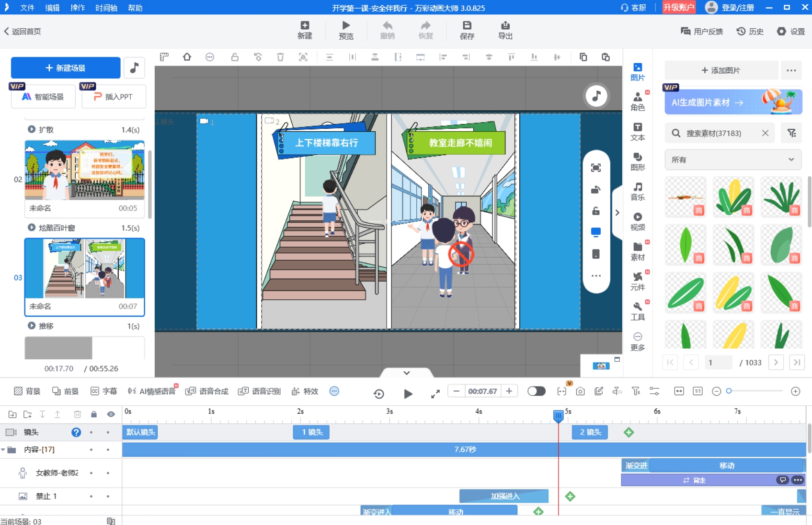This screenshot has width=812, height=525.
Task: Adjust the timeline zoom slider handle
Action: (x=729, y=391)
